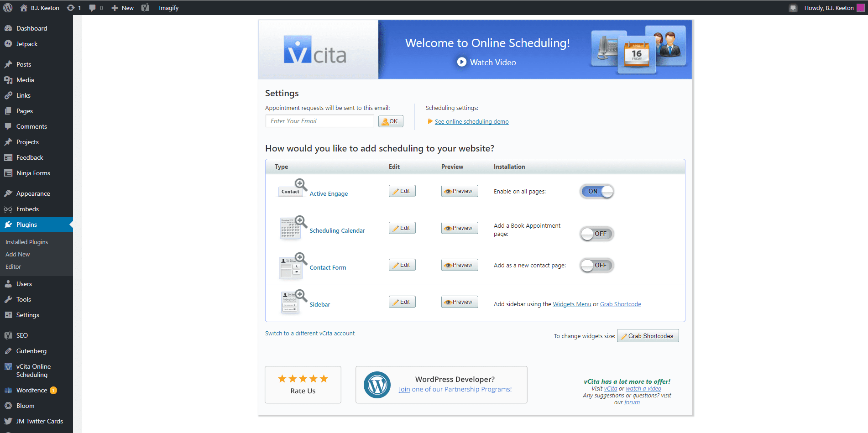
Task: Click the user avatar next to Howdy
Action: 860,8
